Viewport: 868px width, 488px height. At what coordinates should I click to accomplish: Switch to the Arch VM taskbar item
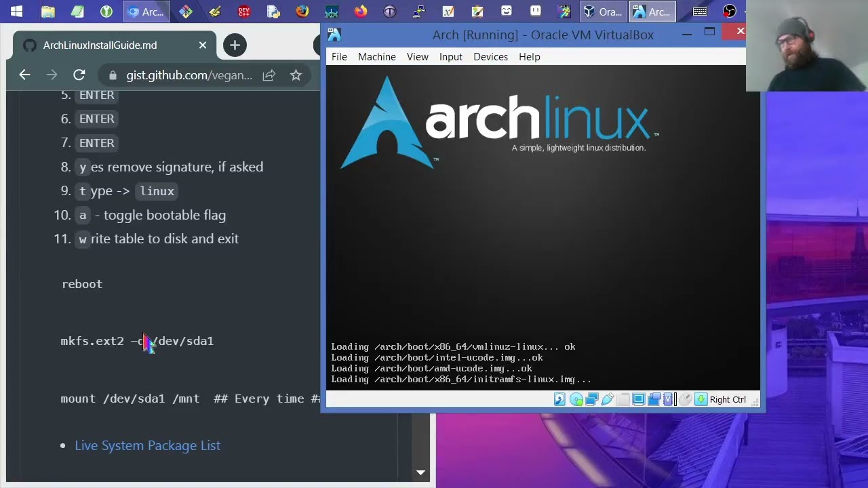pyautogui.click(x=652, y=11)
